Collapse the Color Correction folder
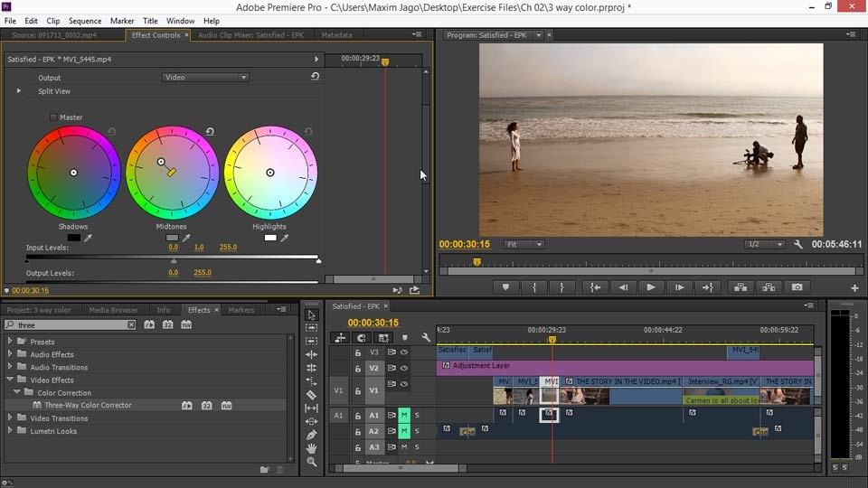The image size is (868, 488). 17,392
